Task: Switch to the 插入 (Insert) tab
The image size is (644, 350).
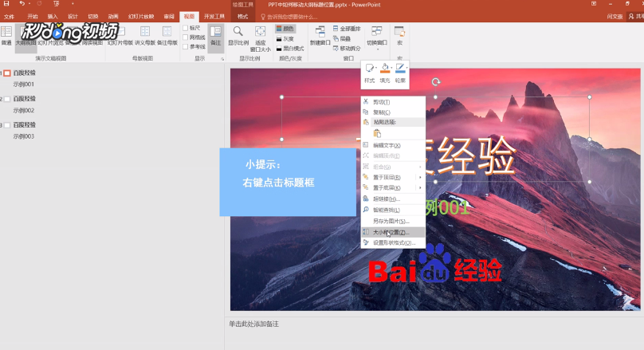Action: pos(53,17)
